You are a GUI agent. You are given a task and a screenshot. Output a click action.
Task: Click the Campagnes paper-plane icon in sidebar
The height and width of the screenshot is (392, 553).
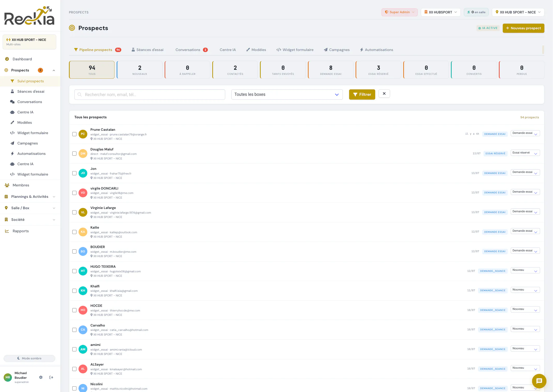click(12, 143)
